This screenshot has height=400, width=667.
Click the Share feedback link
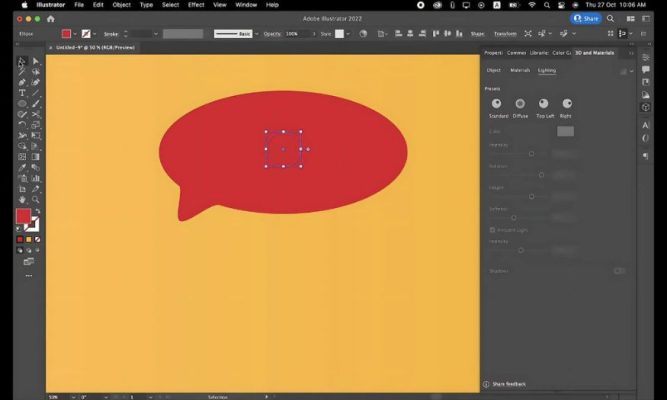pos(504,383)
